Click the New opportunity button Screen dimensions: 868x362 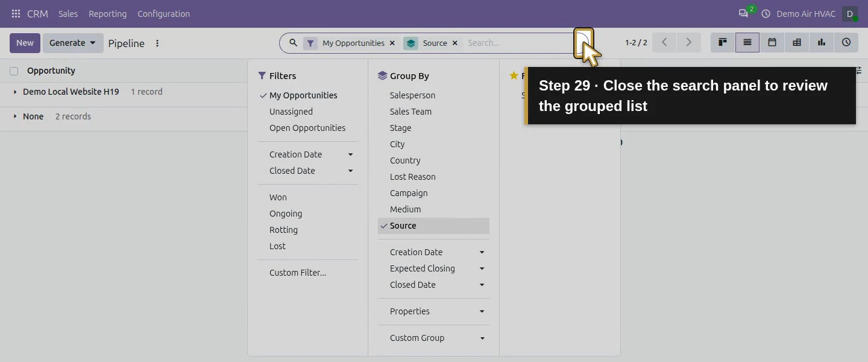point(25,43)
